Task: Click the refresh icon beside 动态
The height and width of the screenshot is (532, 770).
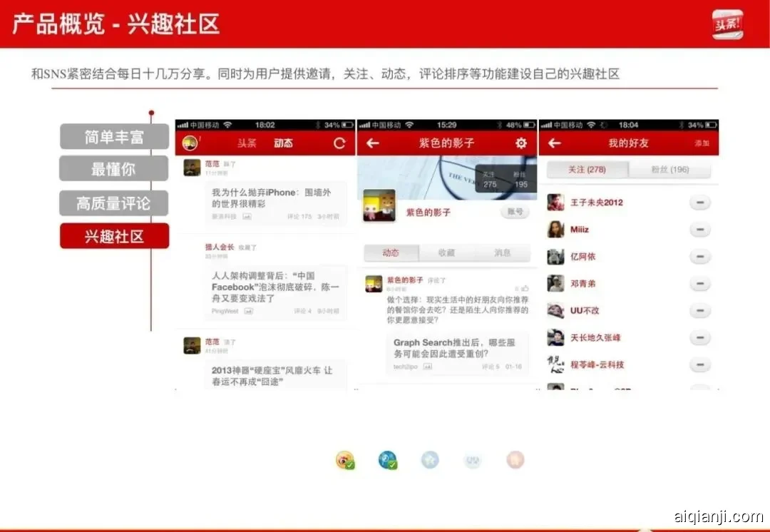Action: coord(339,143)
